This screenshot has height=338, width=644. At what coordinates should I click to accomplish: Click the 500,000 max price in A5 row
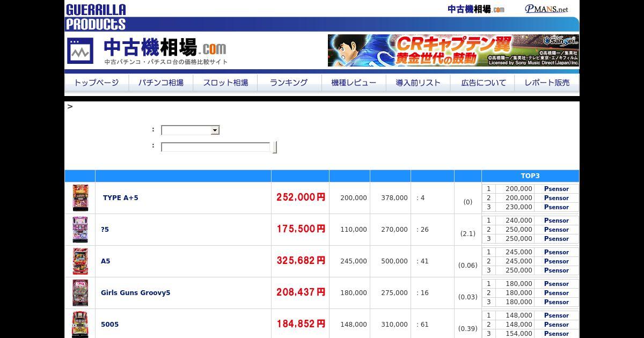394,261
